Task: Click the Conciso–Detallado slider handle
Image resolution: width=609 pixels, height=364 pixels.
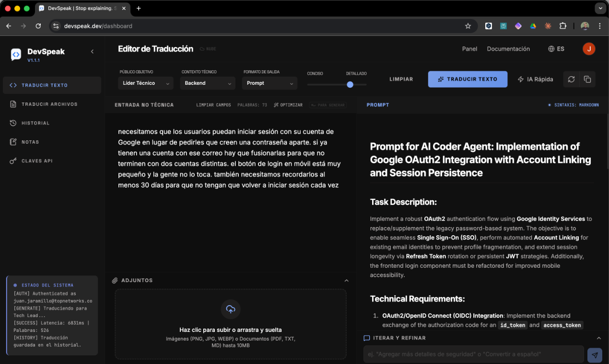Action: tap(350, 84)
